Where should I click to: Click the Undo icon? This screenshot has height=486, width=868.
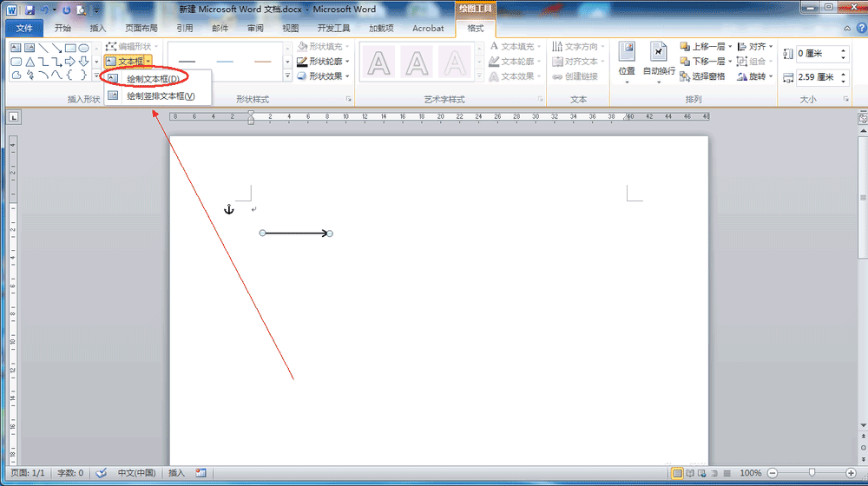(44, 10)
